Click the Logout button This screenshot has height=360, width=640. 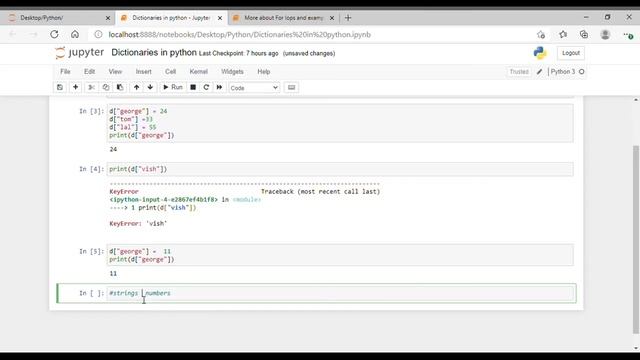(571, 53)
